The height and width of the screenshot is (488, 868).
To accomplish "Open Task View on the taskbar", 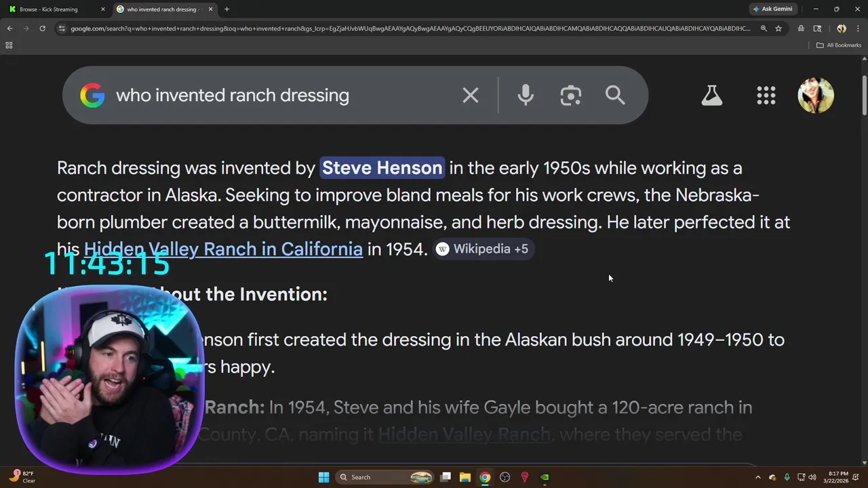I will pos(446,477).
